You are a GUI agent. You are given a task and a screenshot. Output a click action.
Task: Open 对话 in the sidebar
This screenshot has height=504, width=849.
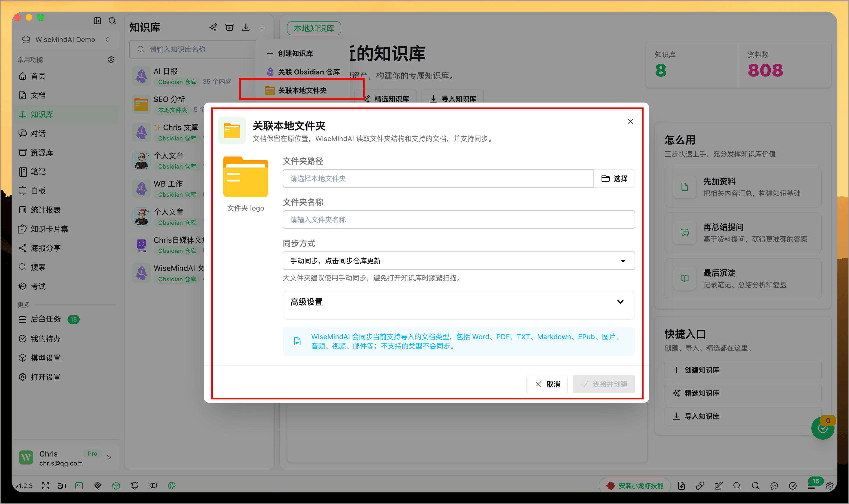coord(67,134)
